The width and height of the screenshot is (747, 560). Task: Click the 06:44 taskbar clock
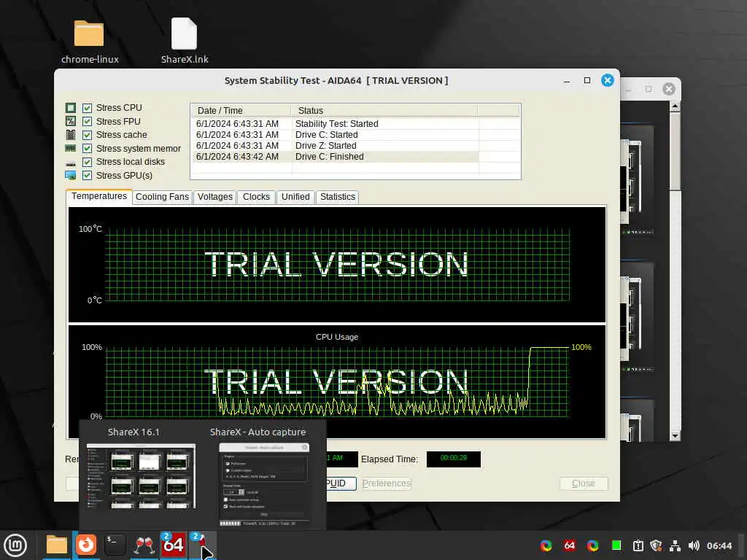click(x=719, y=545)
